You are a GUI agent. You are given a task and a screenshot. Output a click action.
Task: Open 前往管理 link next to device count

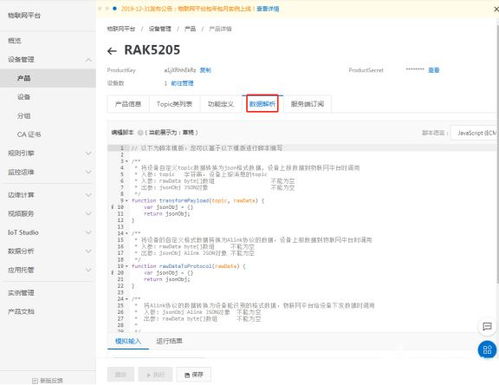(182, 83)
